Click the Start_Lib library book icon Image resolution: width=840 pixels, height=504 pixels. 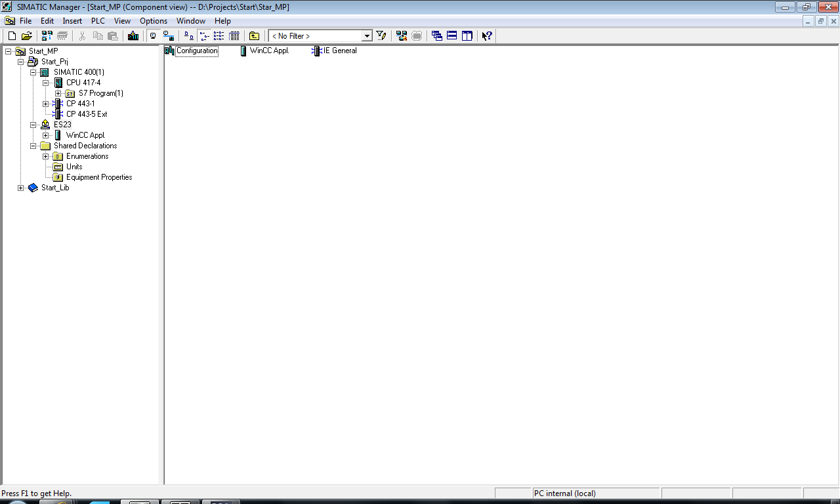(x=33, y=188)
